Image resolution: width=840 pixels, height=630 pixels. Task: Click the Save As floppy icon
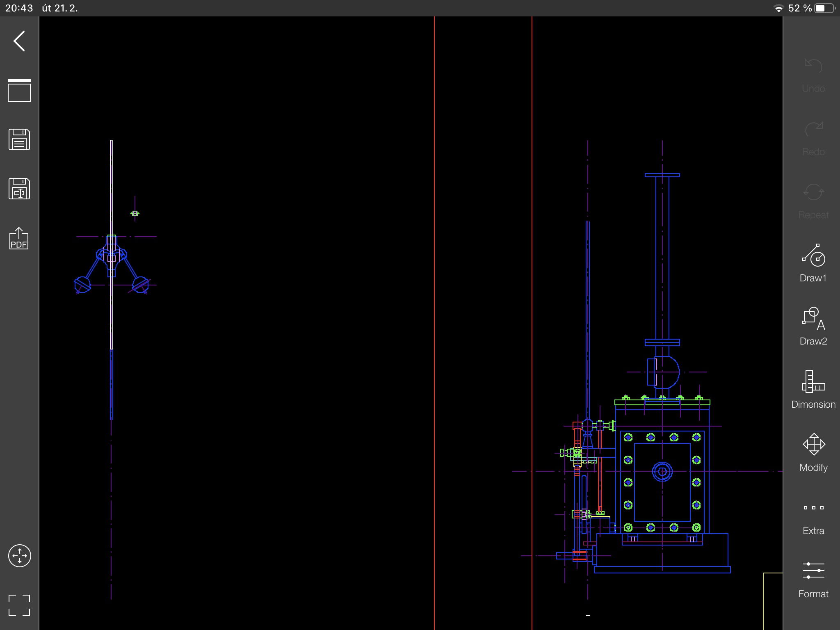tap(19, 189)
